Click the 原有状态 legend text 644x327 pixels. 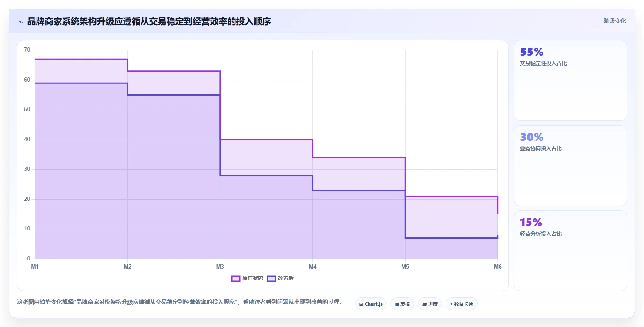coord(253,278)
